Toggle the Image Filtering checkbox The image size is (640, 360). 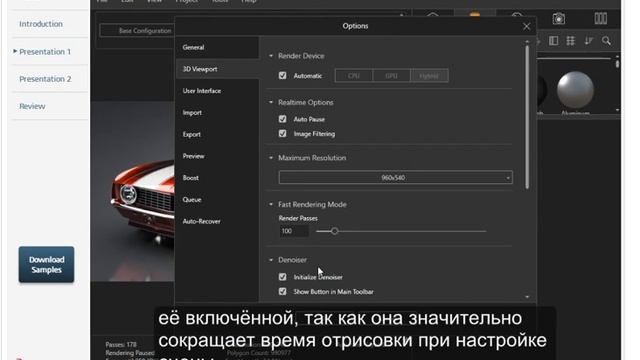(x=282, y=133)
